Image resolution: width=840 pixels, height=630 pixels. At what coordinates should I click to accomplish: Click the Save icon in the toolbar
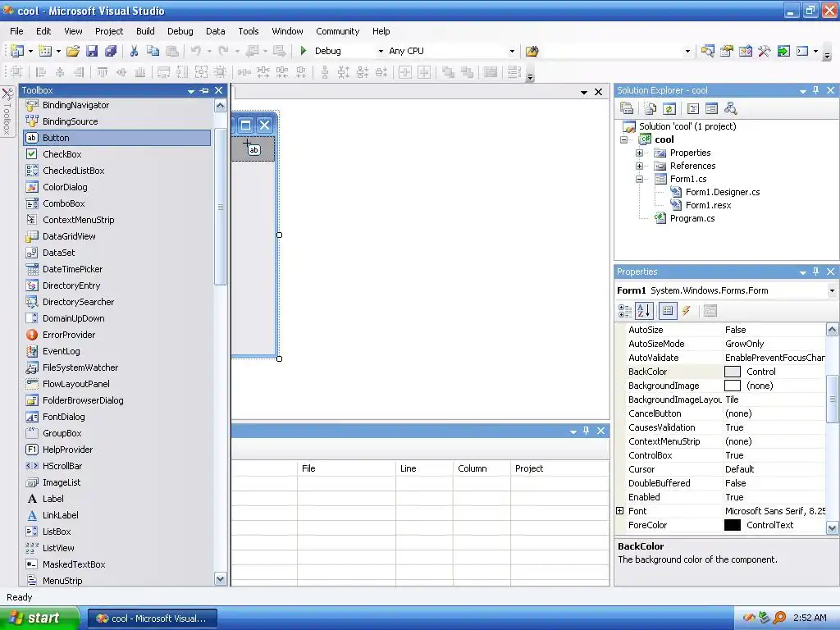[92, 51]
